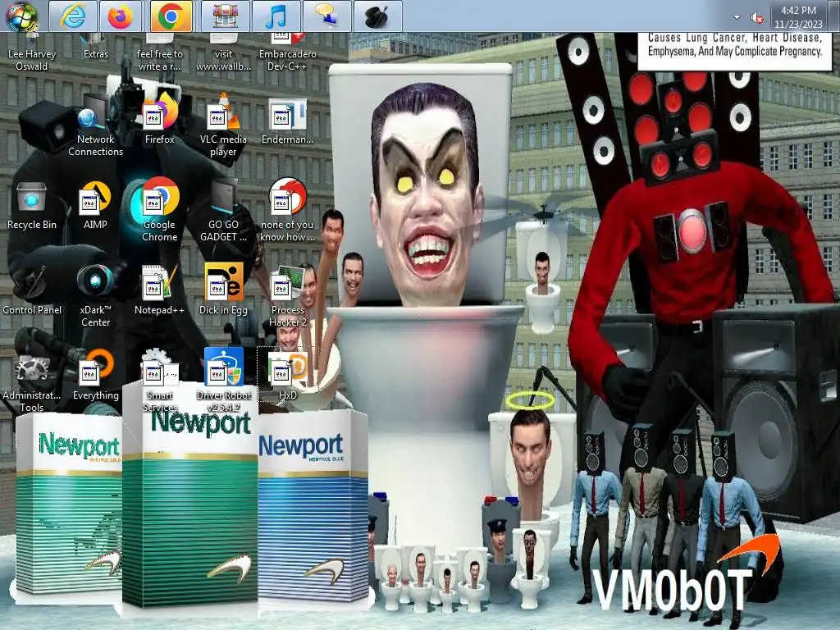The width and height of the screenshot is (840, 630).
Task: Select the xDark Center desktop icon
Action: [x=95, y=295]
